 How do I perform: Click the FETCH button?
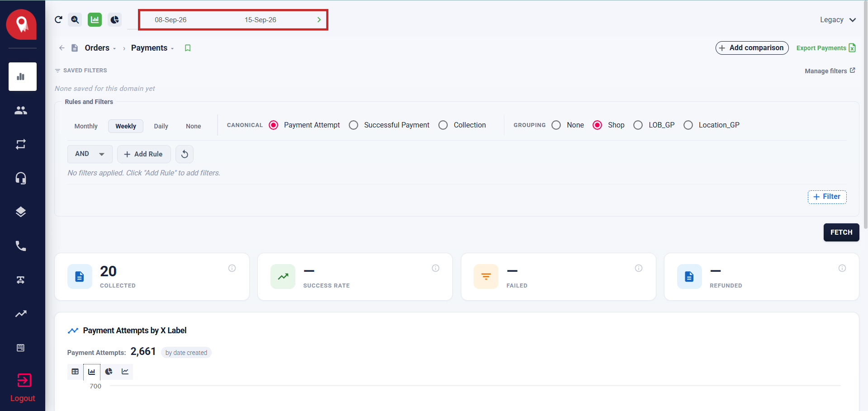pos(841,232)
